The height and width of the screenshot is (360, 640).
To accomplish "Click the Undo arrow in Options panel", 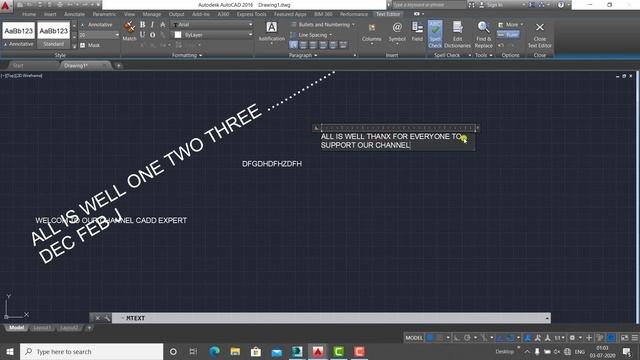I will [501, 45].
